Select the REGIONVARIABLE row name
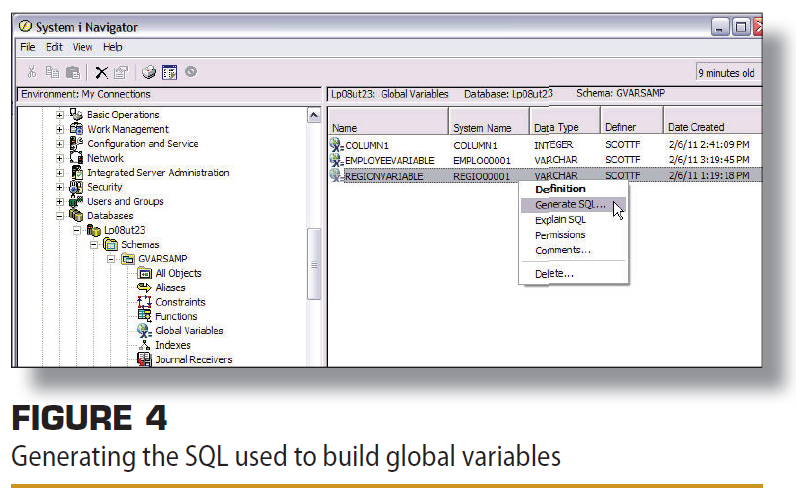The height and width of the screenshot is (493, 796). (384, 176)
